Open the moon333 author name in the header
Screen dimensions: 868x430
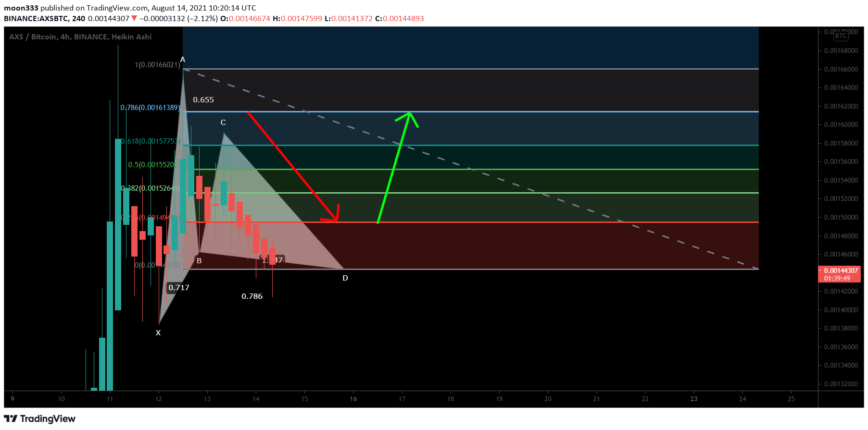(x=21, y=8)
